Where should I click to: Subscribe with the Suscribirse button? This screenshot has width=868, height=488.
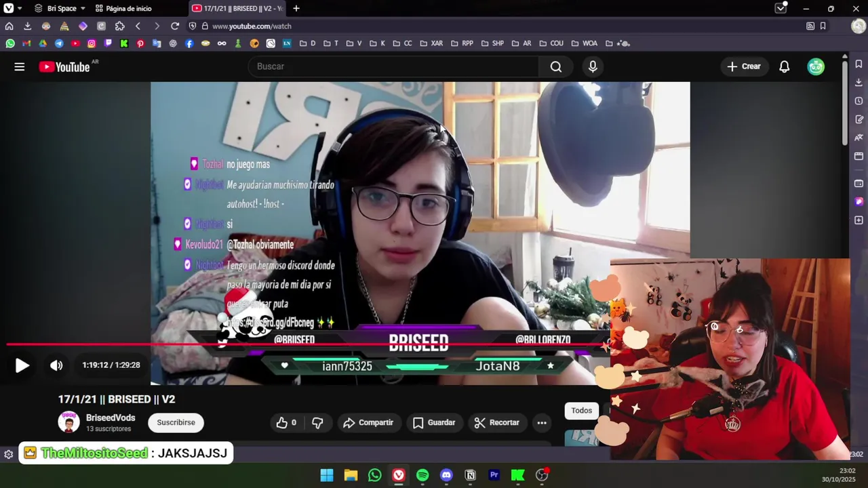tap(176, 422)
